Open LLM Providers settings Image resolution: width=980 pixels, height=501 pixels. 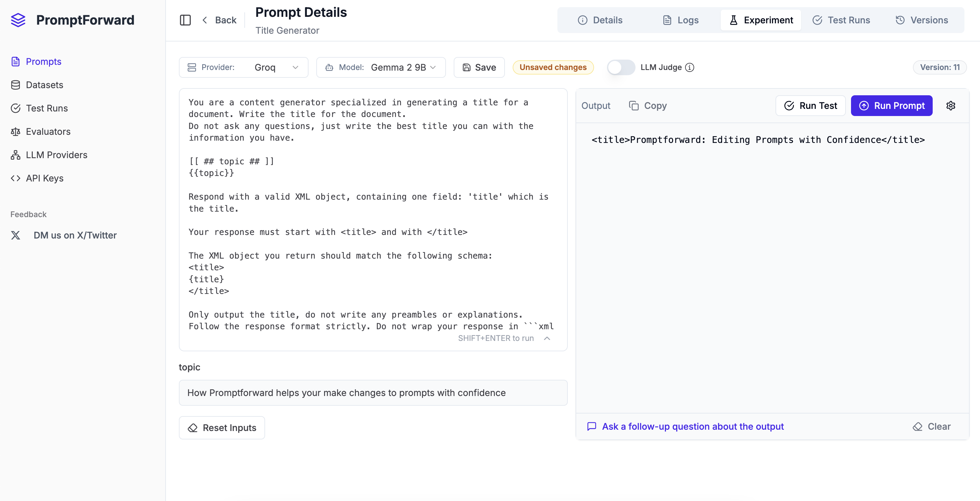(56, 155)
